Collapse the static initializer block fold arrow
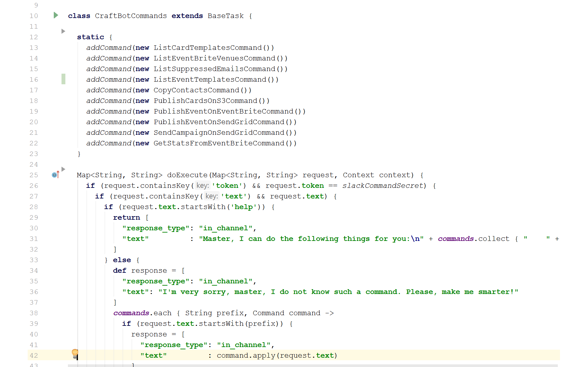Image resolution: width=588 pixels, height=367 pixels. coord(63,31)
